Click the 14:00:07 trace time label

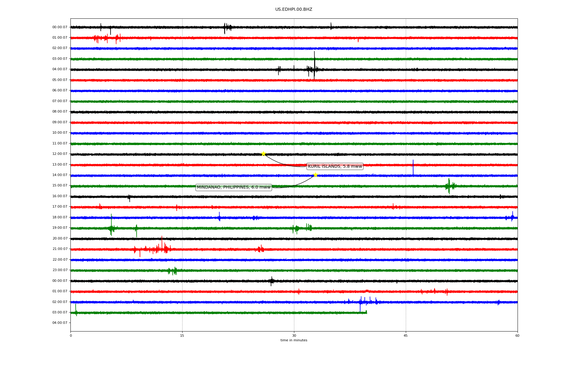tap(60, 175)
